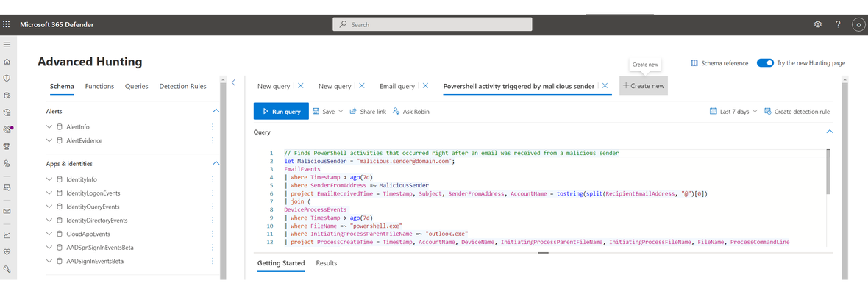Expand the IdentityLogonEvents table
This screenshot has height=294, width=868.
(x=49, y=193)
